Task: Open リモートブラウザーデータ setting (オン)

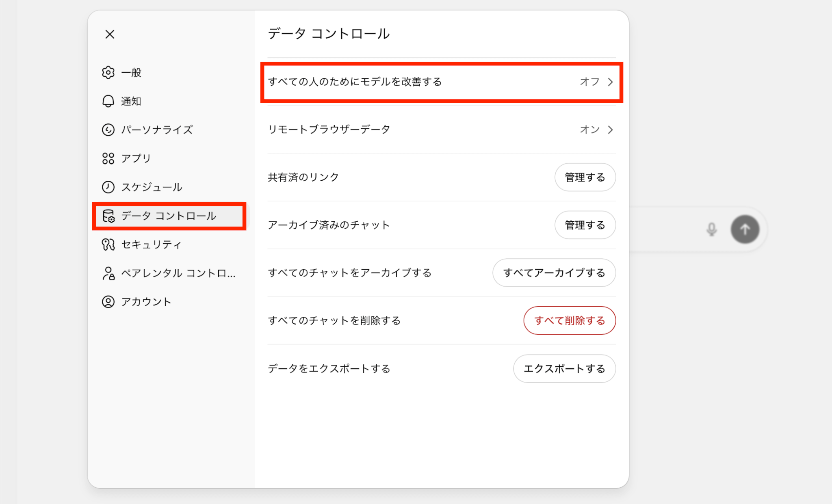Action: coord(441,130)
